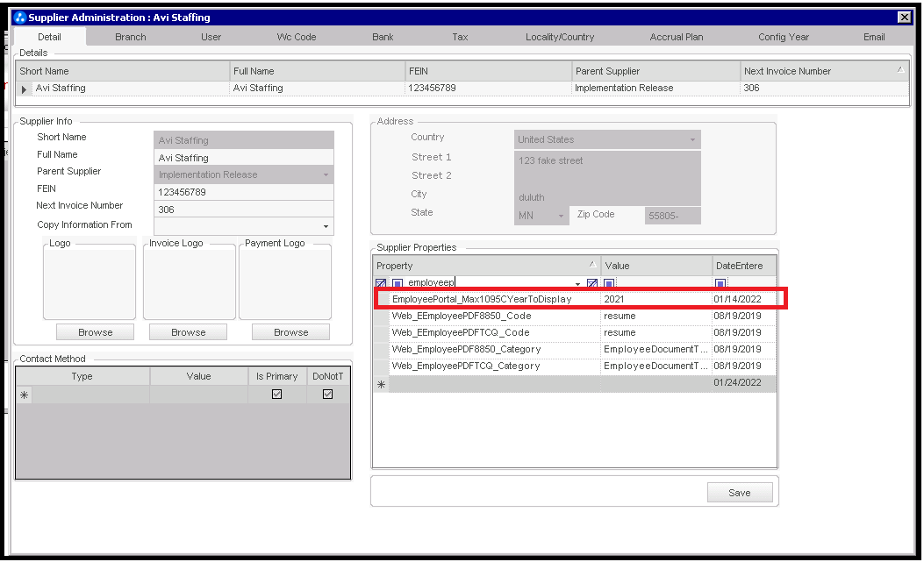Open the Value column filter operator icon
This screenshot has width=924, height=562.
609,283
